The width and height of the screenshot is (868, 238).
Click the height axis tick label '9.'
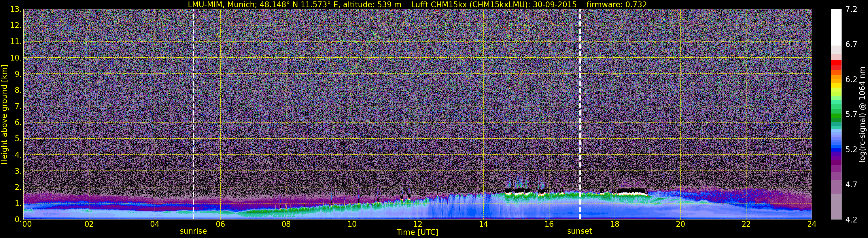click(18, 74)
